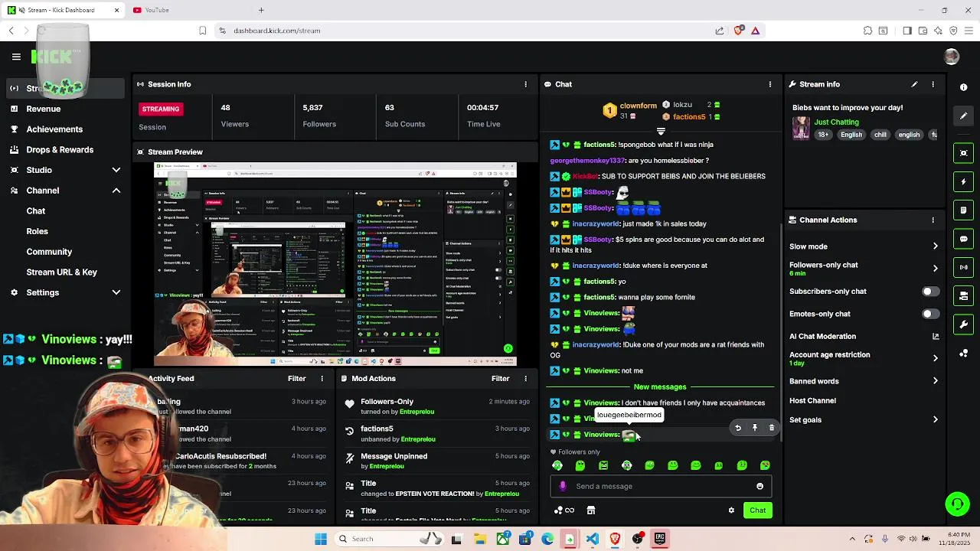Click the Stream Preview video thumbnail

coord(335,264)
